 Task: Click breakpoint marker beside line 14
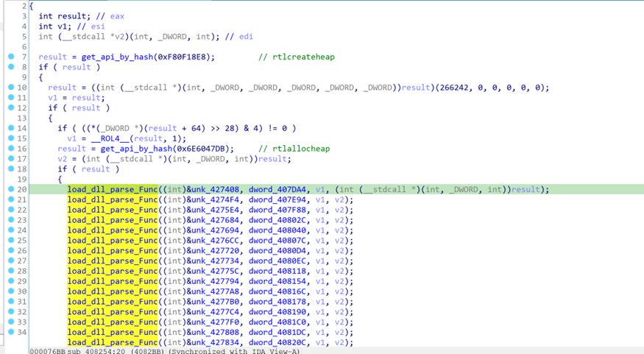click(11, 129)
